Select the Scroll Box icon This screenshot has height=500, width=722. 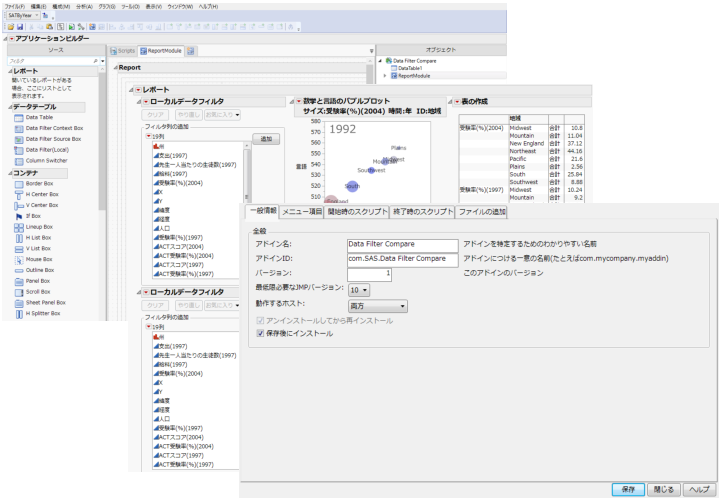[19, 292]
